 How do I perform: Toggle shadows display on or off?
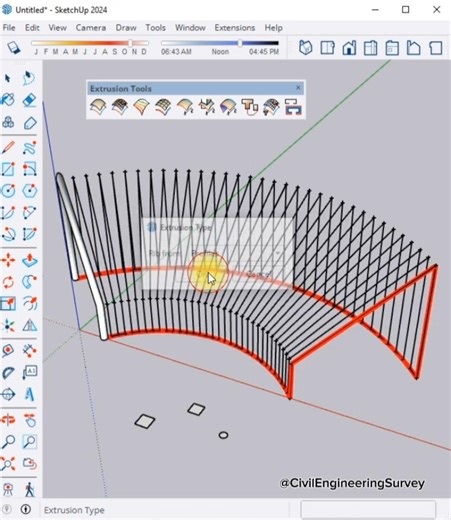point(13,48)
